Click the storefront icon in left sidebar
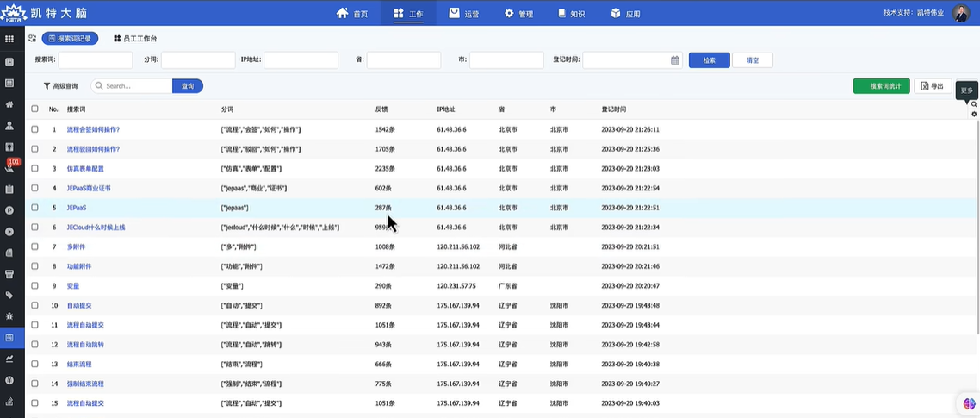The height and width of the screenshot is (418, 980). [x=9, y=274]
